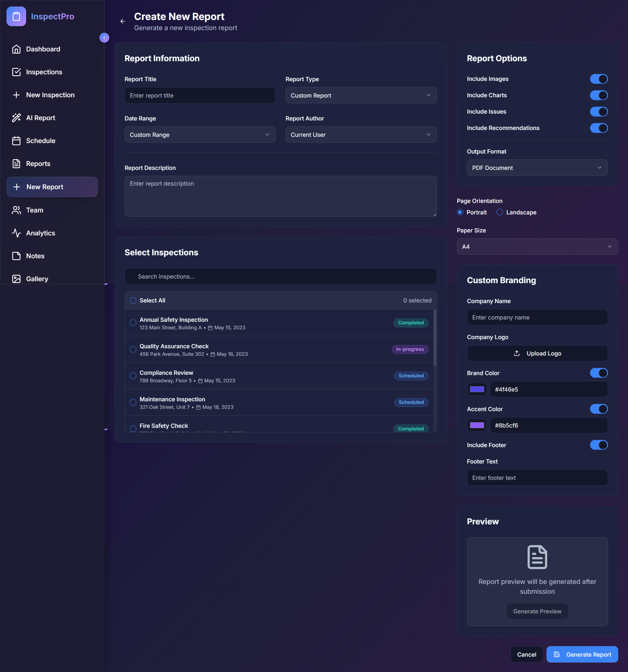
Task: Click the Analytics activity icon
Action: 16,233
